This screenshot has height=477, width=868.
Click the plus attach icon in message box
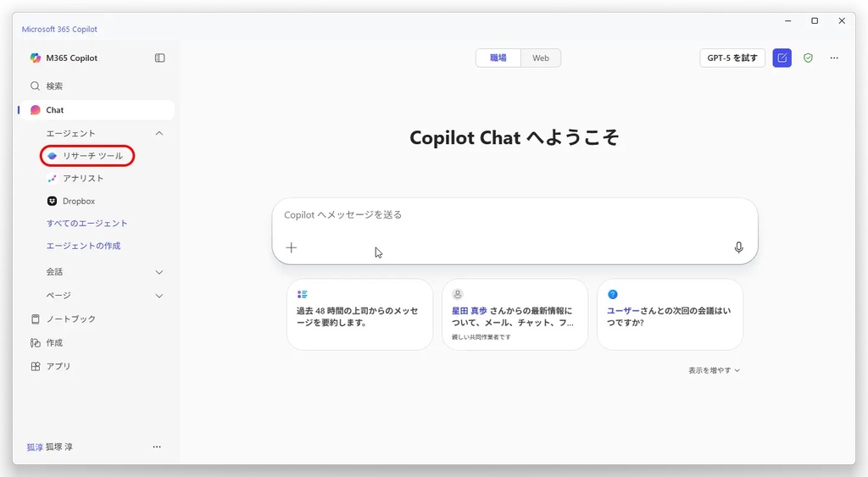292,248
